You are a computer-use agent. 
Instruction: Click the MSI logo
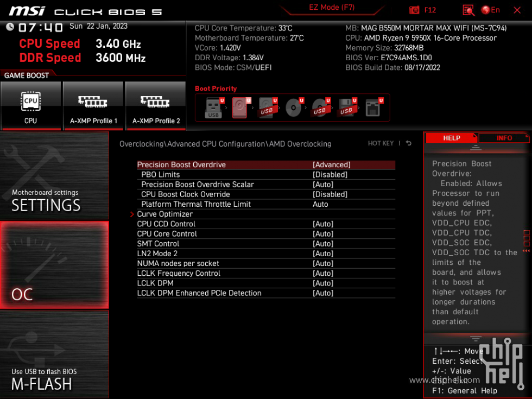pos(27,11)
